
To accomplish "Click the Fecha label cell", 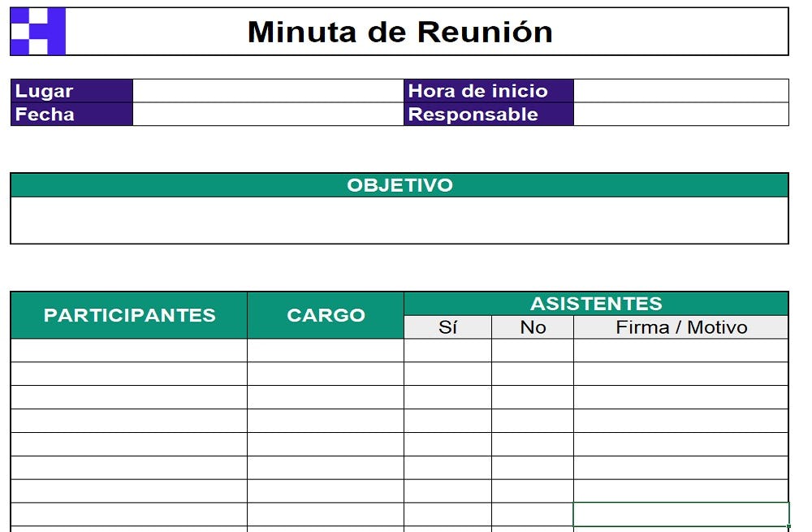I will [71, 115].
